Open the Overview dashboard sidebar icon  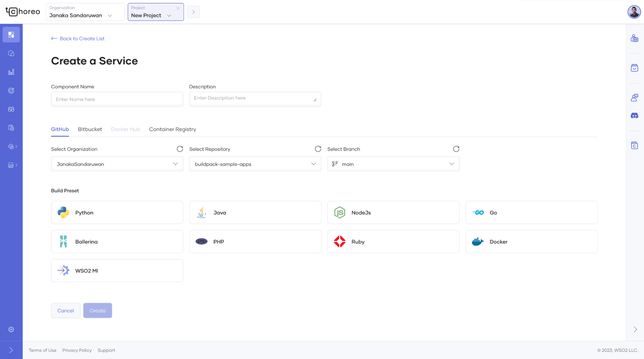(x=11, y=34)
